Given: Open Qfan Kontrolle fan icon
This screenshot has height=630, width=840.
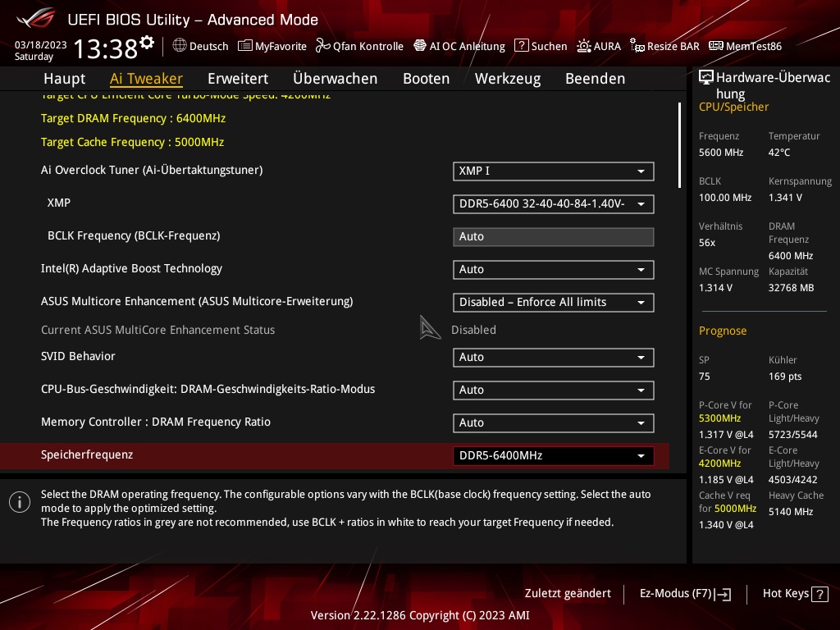Looking at the screenshot, I should coord(322,46).
